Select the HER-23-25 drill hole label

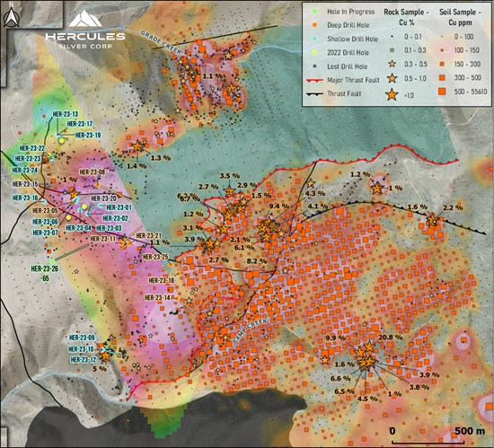[x=155, y=257]
